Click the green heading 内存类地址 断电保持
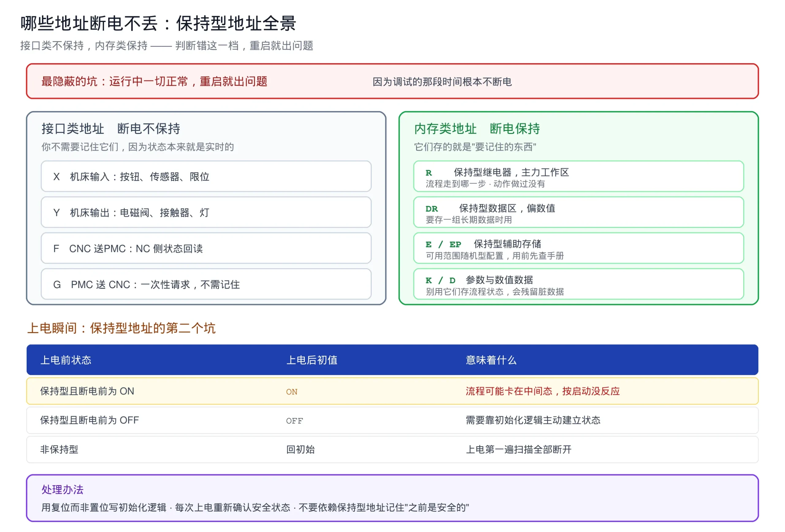This screenshot has height=532, width=785. [x=477, y=129]
